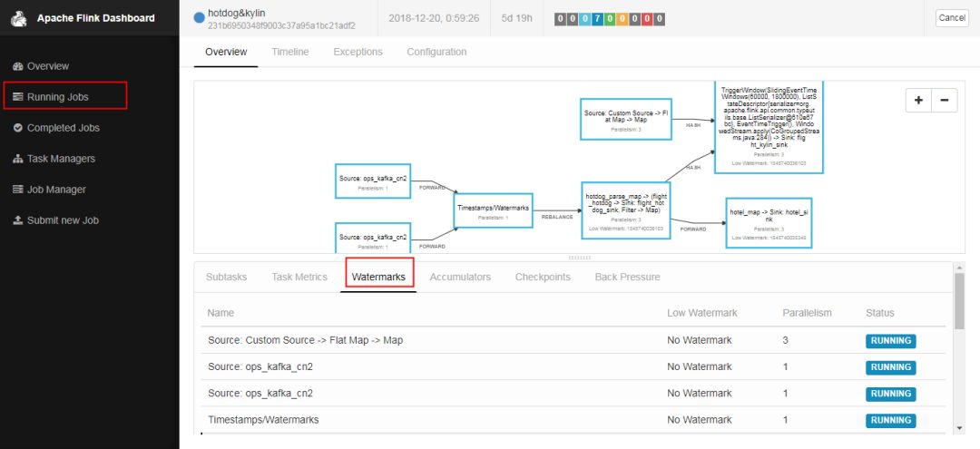Click the Completed Jobs checkmark icon
Screen dimensions: 980x449
(x=17, y=127)
